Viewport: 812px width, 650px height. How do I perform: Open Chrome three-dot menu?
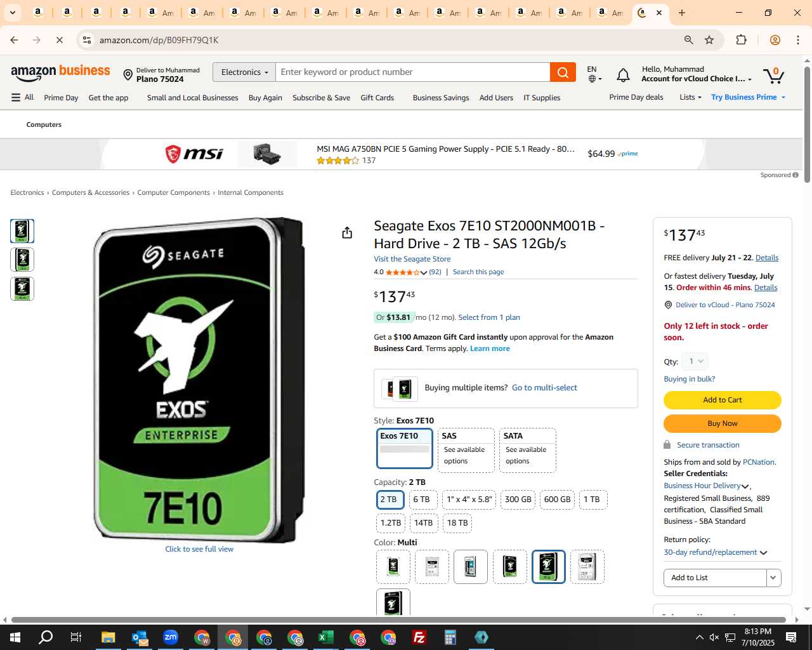click(x=798, y=40)
